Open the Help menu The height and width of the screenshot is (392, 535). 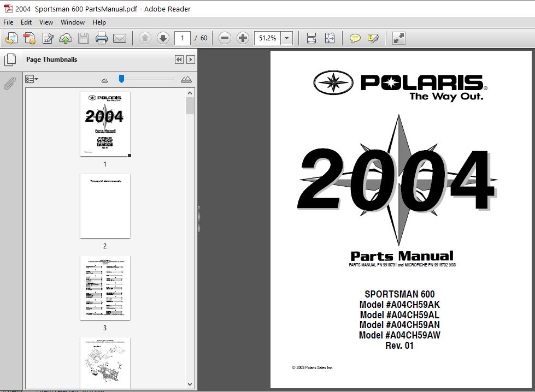[x=99, y=22]
